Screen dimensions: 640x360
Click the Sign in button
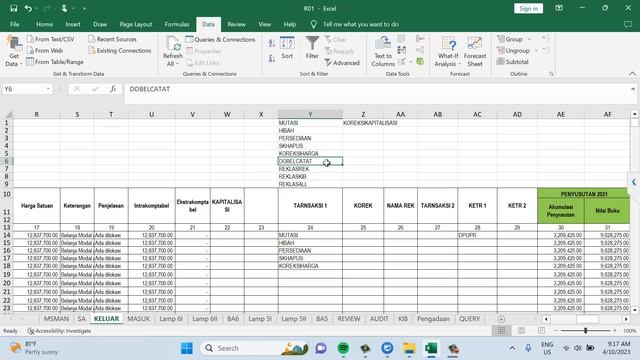529,9
